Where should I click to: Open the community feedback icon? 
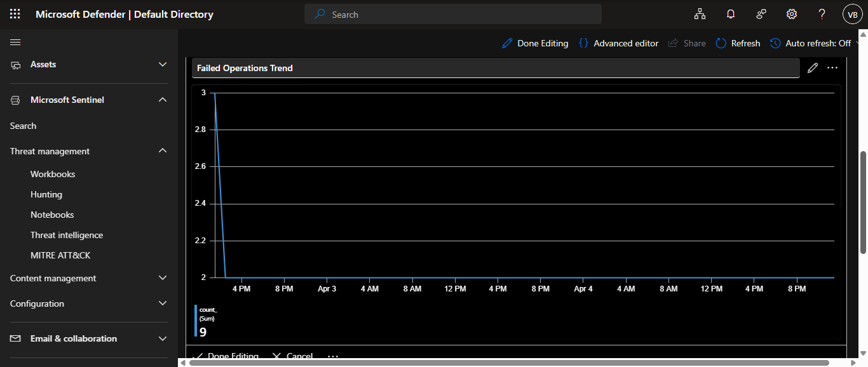point(761,14)
